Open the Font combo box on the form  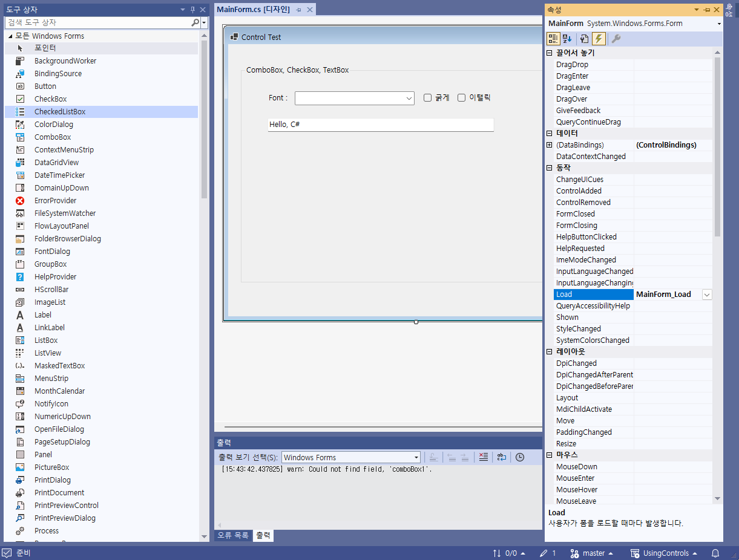tap(409, 98)
